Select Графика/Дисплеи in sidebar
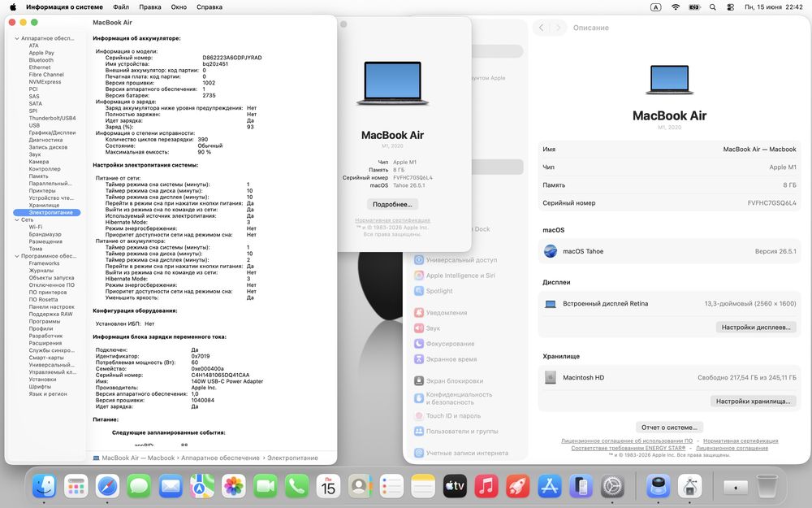 [x=52, y=132]
